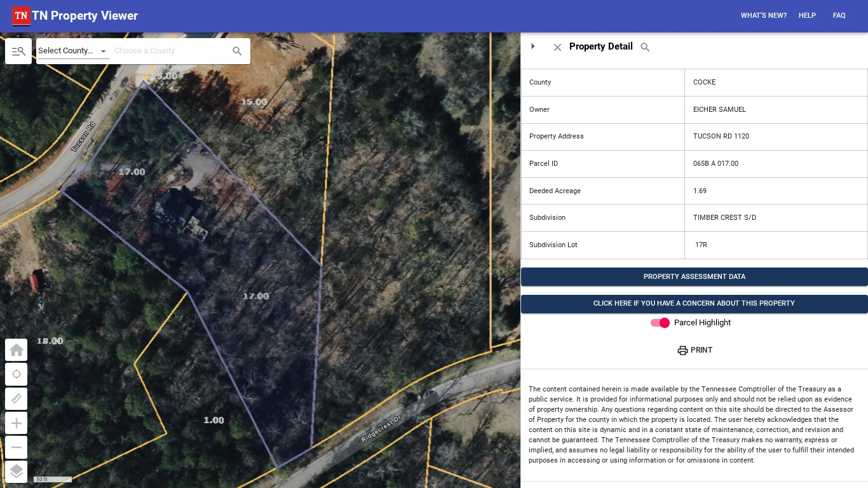The image size is (868, 488).
Task: Zoom in on the map
Action: coord(17,423)
